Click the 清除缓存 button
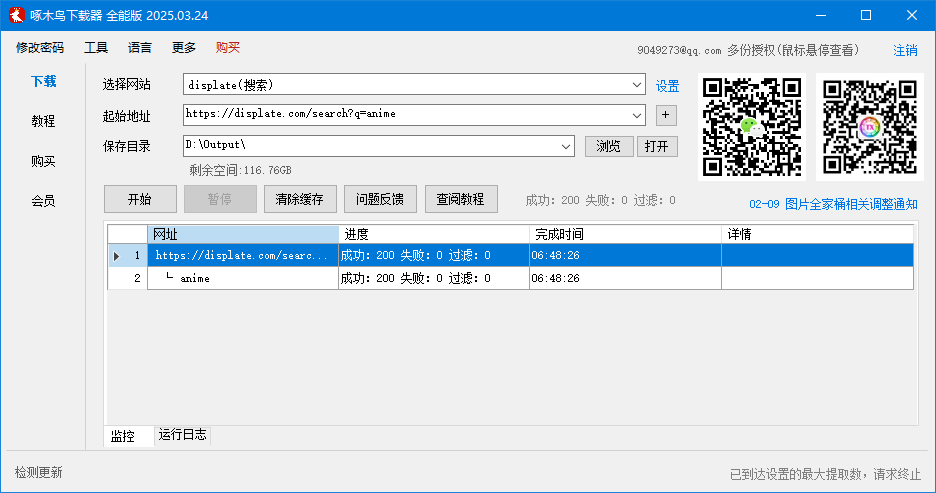This screenshot has width=936, height=493. (300, 199)
